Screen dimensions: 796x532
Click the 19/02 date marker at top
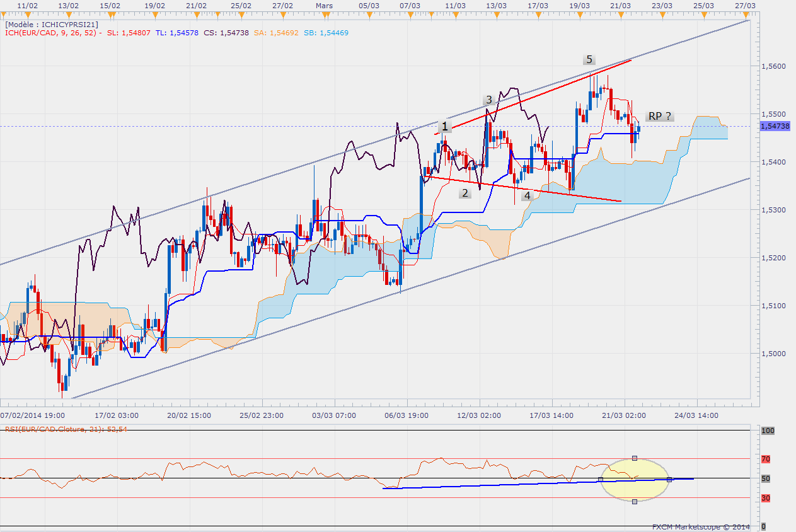154,5
